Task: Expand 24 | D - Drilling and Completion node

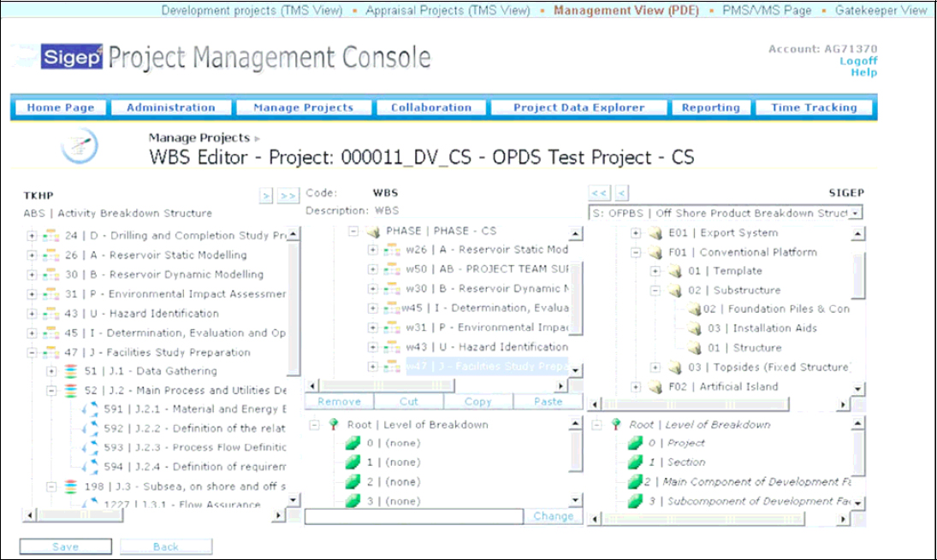Action: (x=32, y=236)
